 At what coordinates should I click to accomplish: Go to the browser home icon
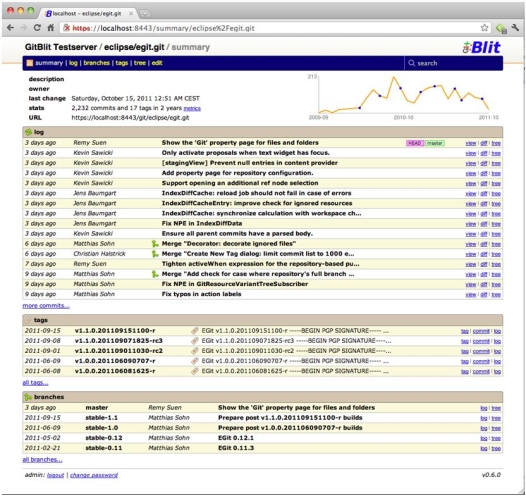point(51,28)
